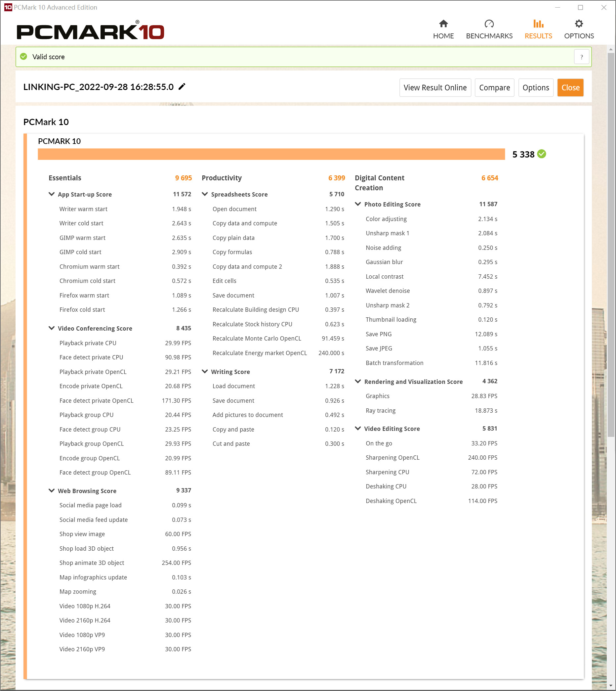616x691 pixels.
Task: Collapse the Writing Score list
Action: (205, 371)
